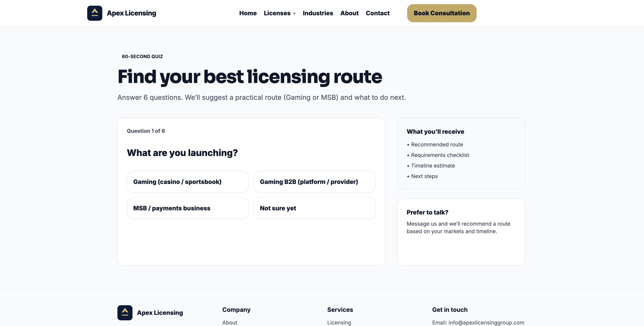The image size is (644, 326).
Task: Open the About link in the footer
Action: click(230, 322)
